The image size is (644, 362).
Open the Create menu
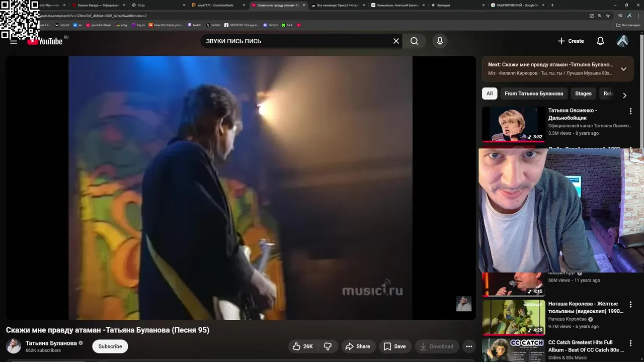coord(571,41)
